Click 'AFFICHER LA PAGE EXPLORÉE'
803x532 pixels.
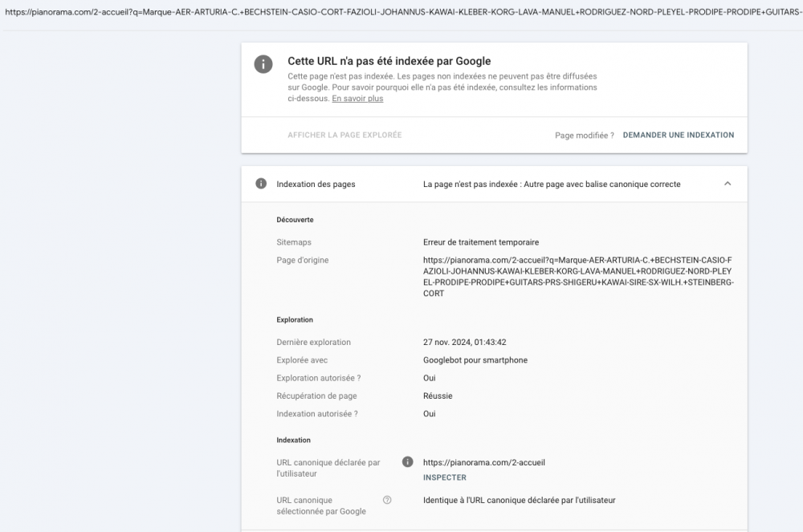point(344,135)
